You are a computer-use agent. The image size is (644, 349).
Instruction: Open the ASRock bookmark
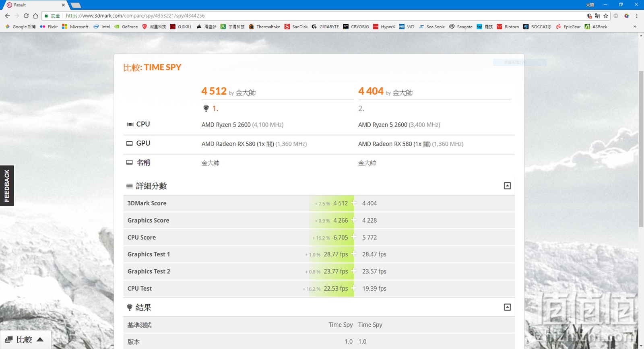[596, 27]
